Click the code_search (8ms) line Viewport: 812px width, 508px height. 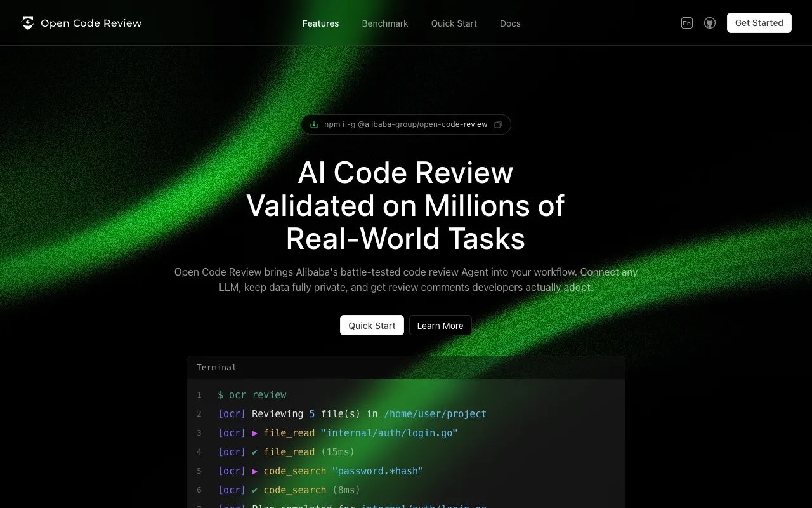[289, 490]
